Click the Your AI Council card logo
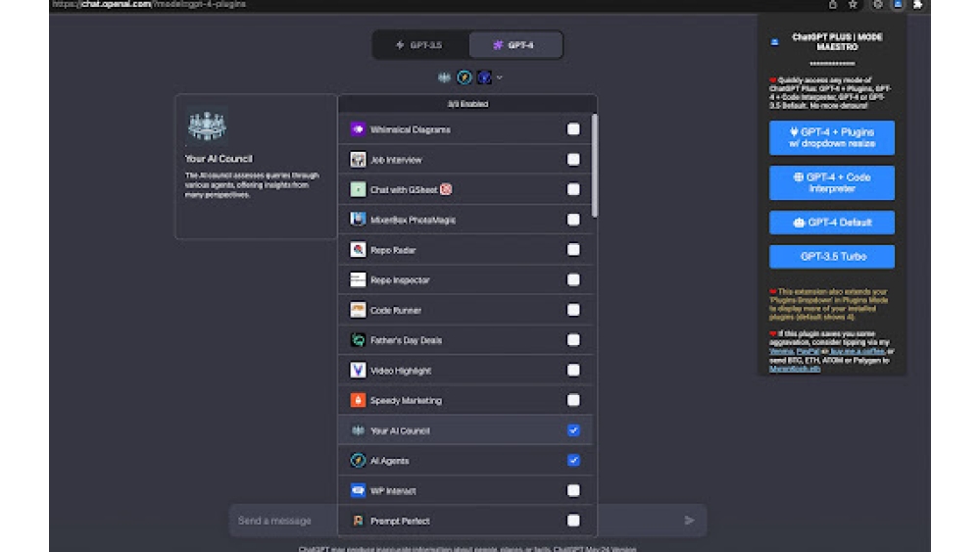The height and width of the screenshot is (552, 980). tap(206, 125)
